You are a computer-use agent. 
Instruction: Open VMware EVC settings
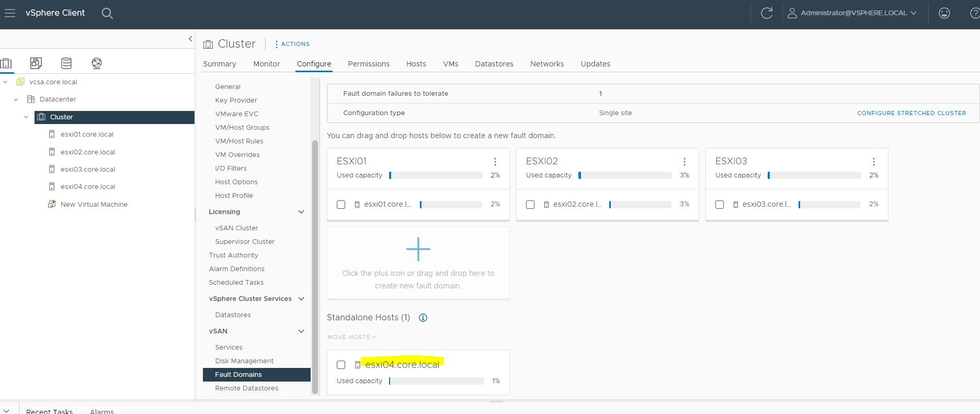(x=237, y=114)
